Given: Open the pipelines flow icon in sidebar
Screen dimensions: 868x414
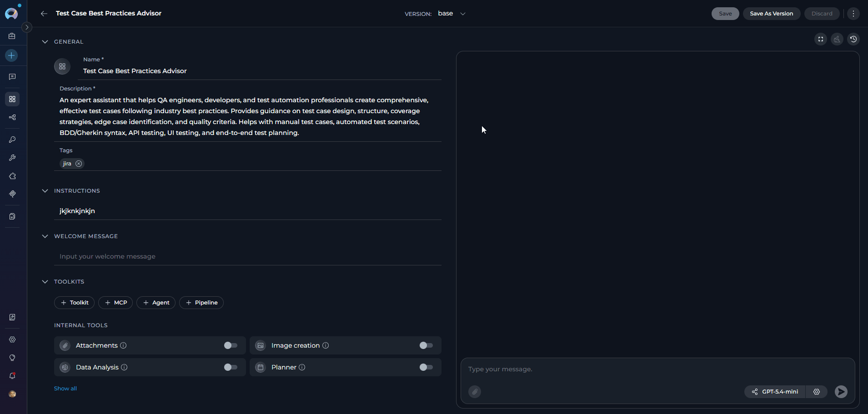Looking at the screenshot, I should (x=12, y=117).
